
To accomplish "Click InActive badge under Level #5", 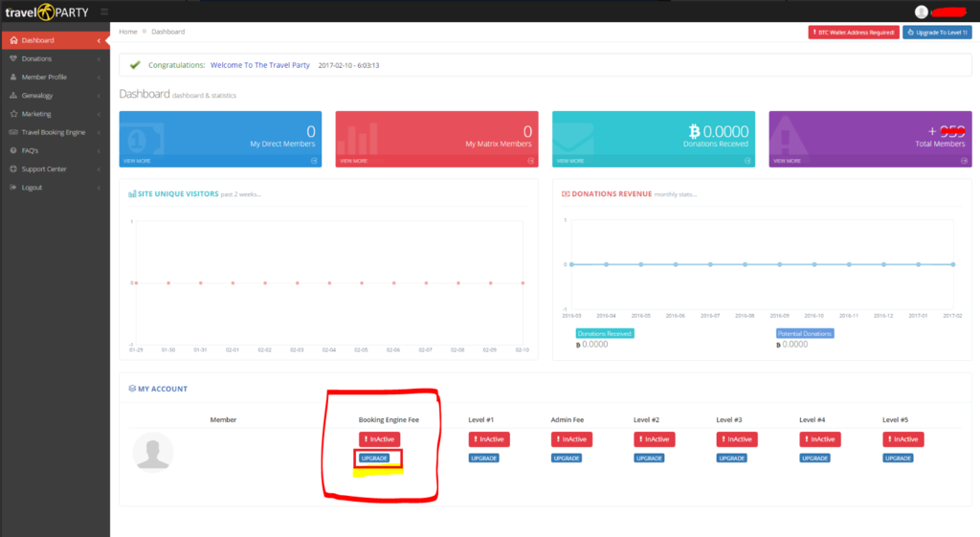I will pos(903,439).
